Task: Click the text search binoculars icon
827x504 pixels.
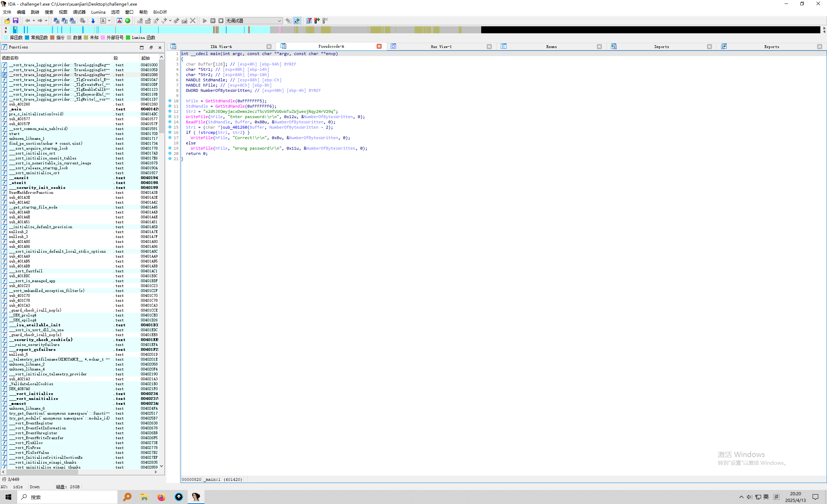Action: coord(65,21)
